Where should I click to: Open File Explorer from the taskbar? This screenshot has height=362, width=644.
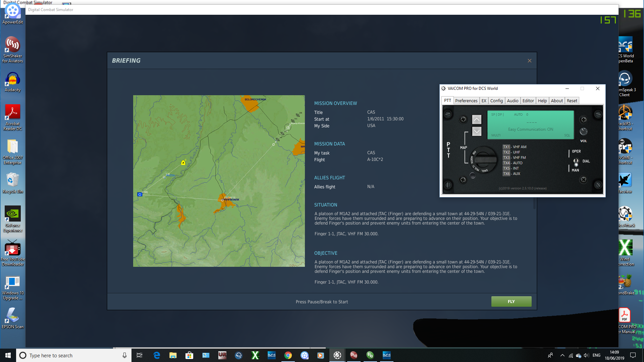pyautogui.click(x=173, y=355)
